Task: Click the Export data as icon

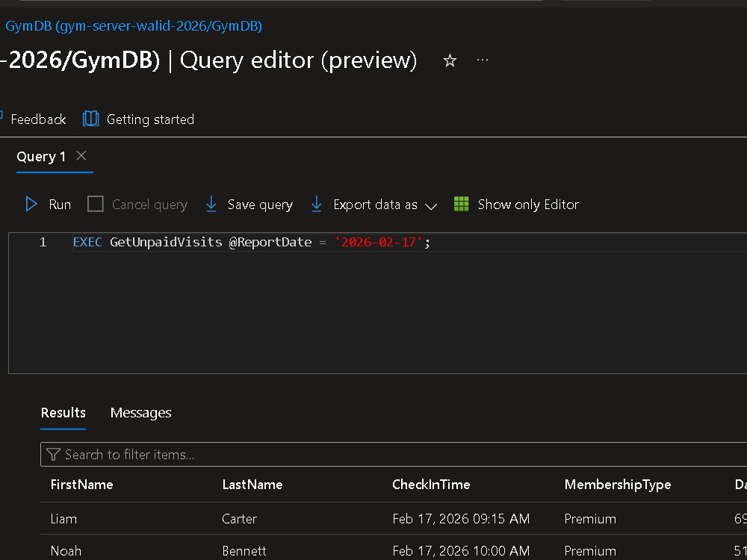Action: (x=315, y=204)
